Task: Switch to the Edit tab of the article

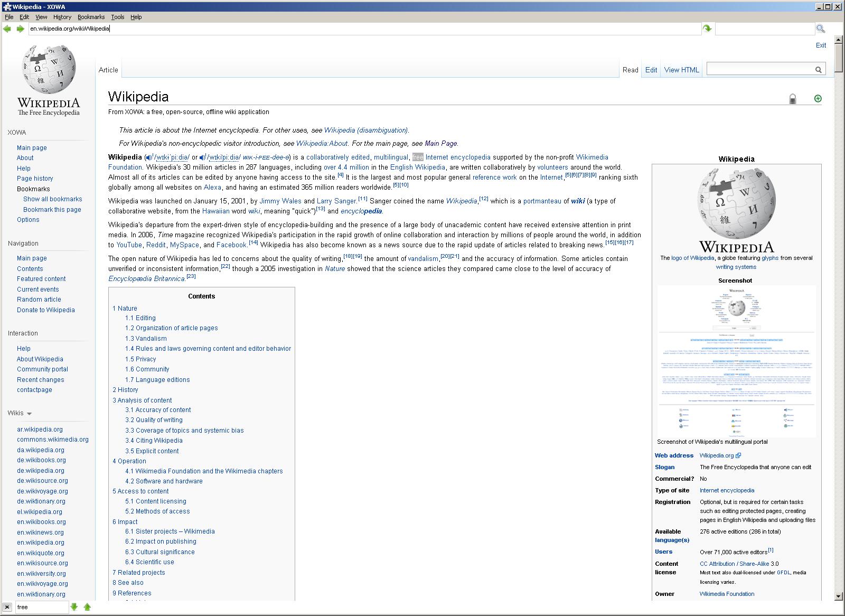Action: (651, 70)
